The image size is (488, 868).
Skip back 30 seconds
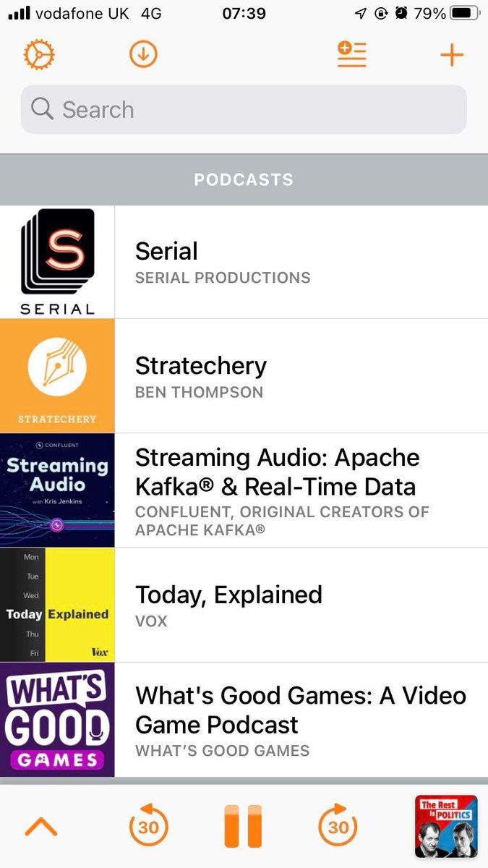pyautogui.click(x=148, y=826)
